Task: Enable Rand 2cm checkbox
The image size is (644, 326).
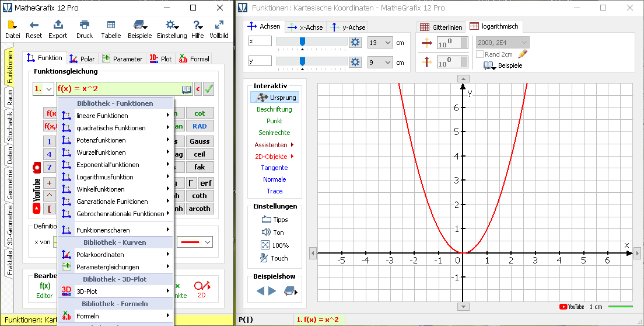Action: [480, 54]
